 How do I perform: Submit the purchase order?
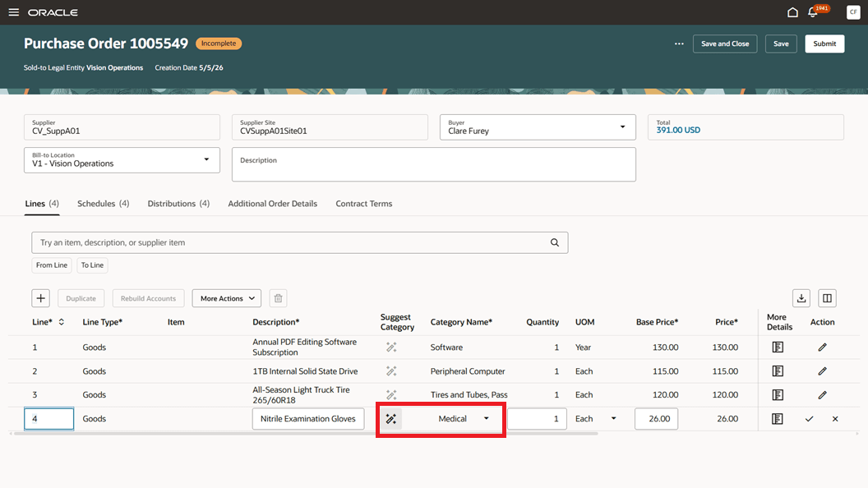824,44
